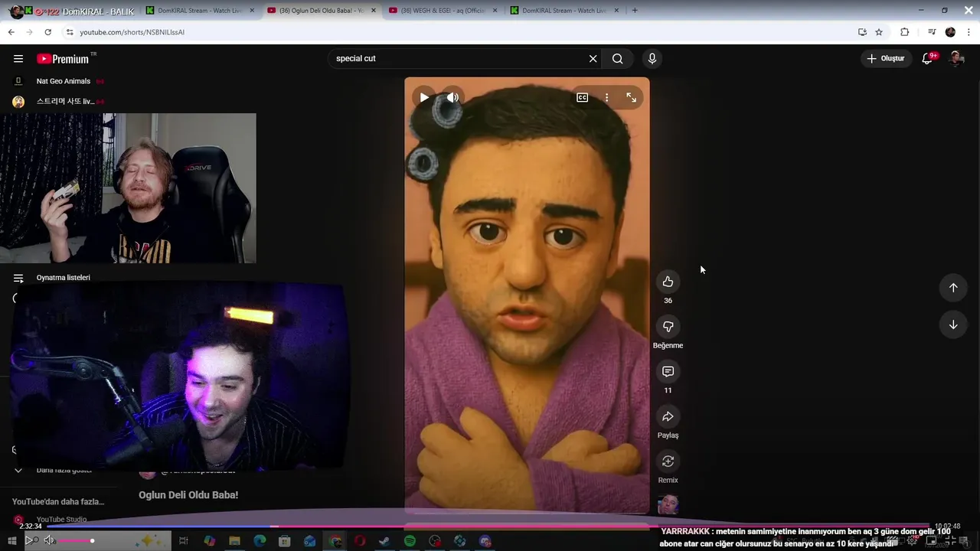
Task: Switch to first DomKIRAL Stream tab
Action: pyautogui.click(x=199, y=11)
